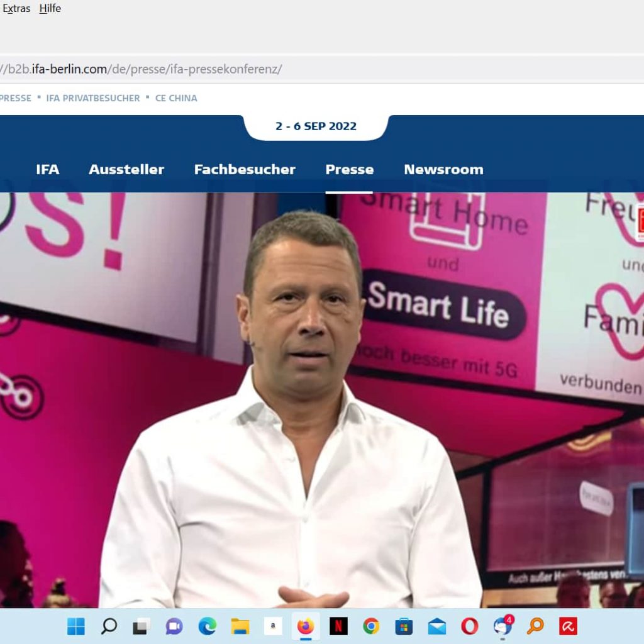The image size is (644, 644).
Task: Select Fachbesucher in the site navigation
Action: (245, 169)
